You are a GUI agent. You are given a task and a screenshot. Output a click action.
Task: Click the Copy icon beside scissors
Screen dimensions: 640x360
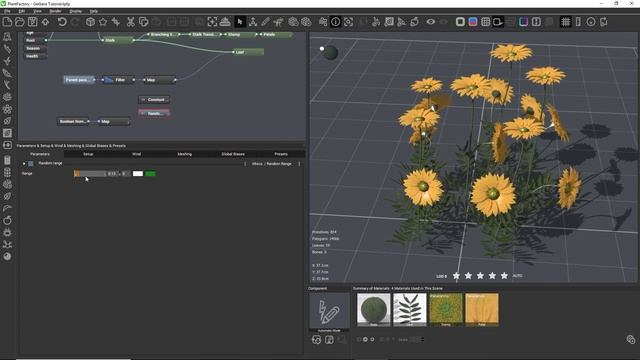(143, 22)
